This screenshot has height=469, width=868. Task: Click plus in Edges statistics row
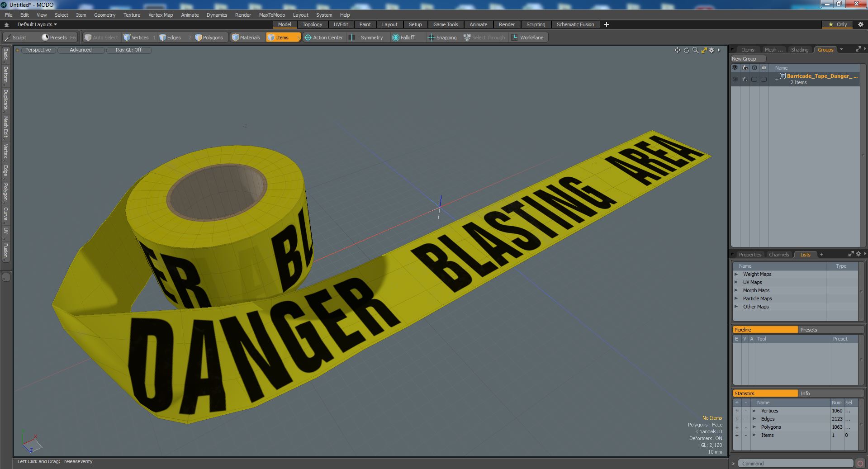tap(736, 419)
